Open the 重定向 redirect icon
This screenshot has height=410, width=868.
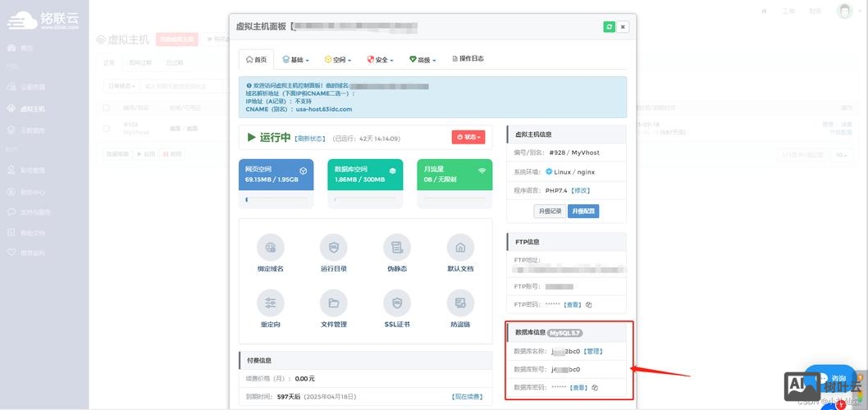pyautogui.click(x=270, y=303)
